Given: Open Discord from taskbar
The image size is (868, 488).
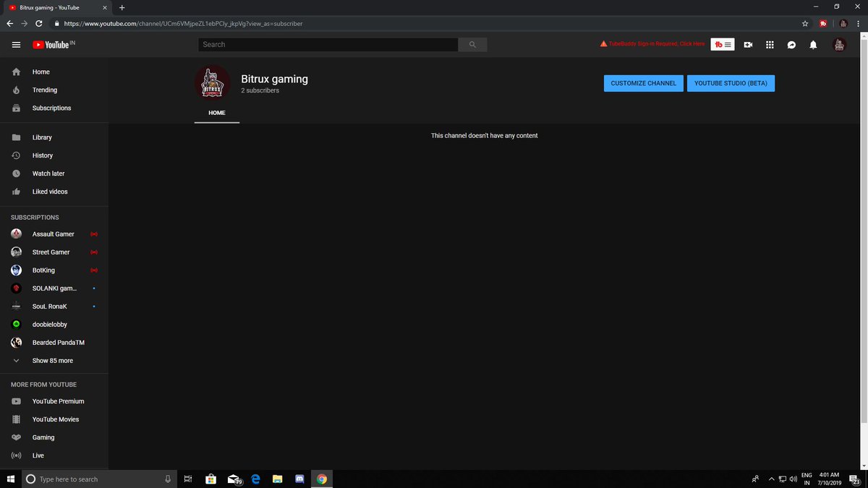Looking at the screenshot, I should point(299,479).
